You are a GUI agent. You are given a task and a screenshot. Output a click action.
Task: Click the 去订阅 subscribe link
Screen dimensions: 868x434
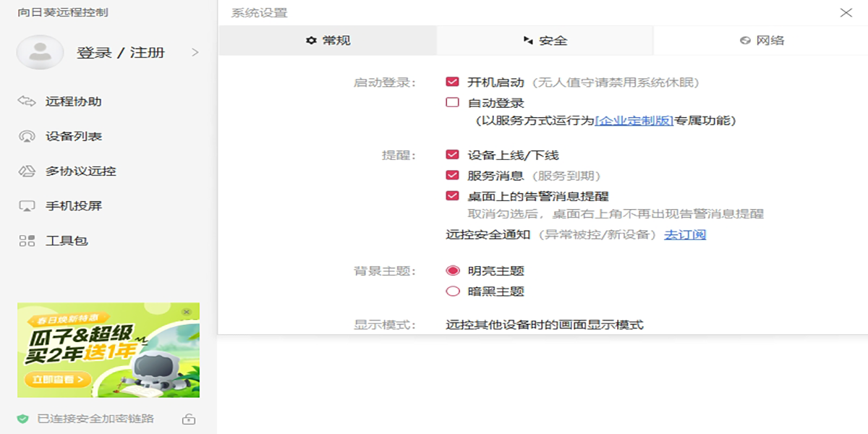[x=685, y=234]
